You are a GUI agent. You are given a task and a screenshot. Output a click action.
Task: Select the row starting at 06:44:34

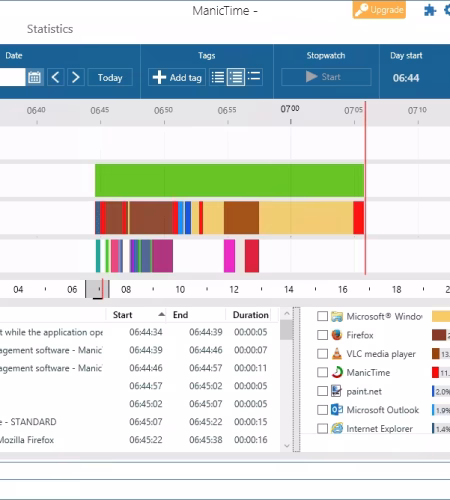coord(139,332)
